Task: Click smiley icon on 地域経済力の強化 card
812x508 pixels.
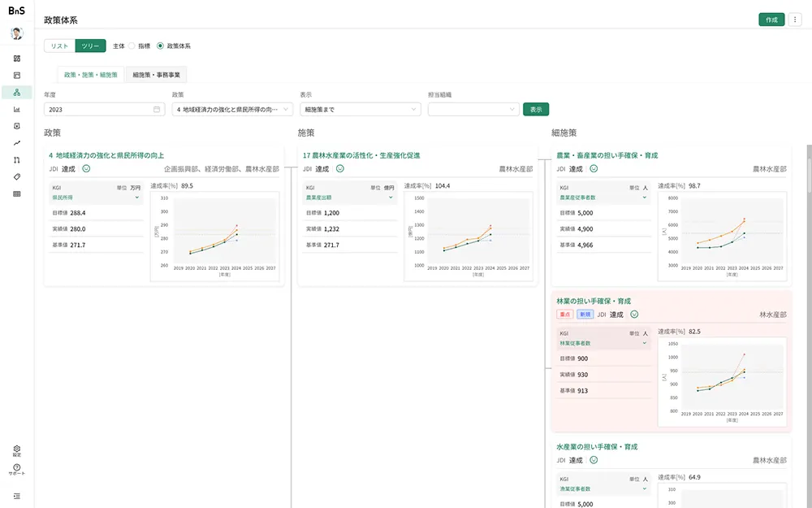Action: 87,168
